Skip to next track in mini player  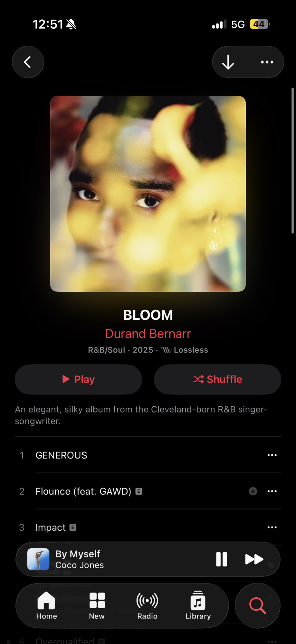tap(254, 559)
